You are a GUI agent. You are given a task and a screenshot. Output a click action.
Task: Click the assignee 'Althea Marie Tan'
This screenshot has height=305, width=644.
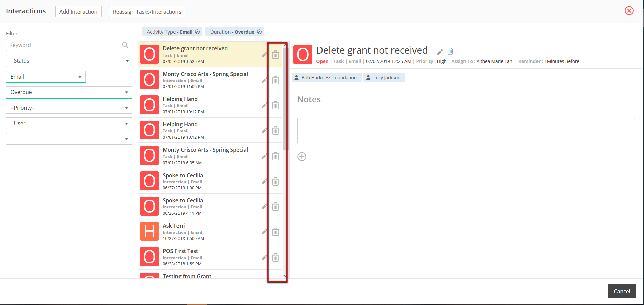[494, 61]
